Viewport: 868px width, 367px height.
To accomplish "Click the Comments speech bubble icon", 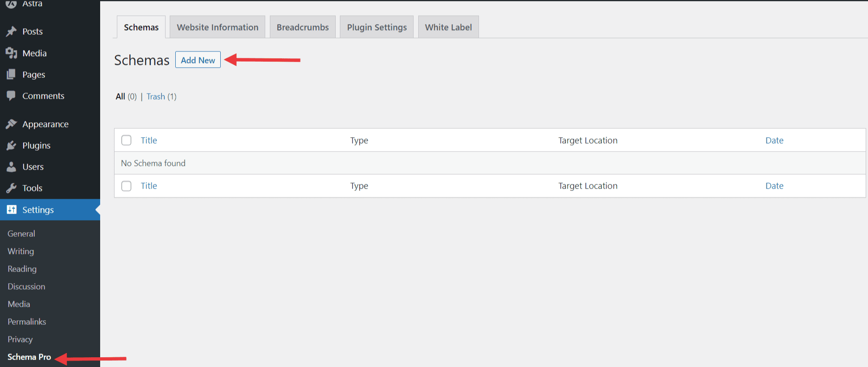I will [x=11, y=96].
